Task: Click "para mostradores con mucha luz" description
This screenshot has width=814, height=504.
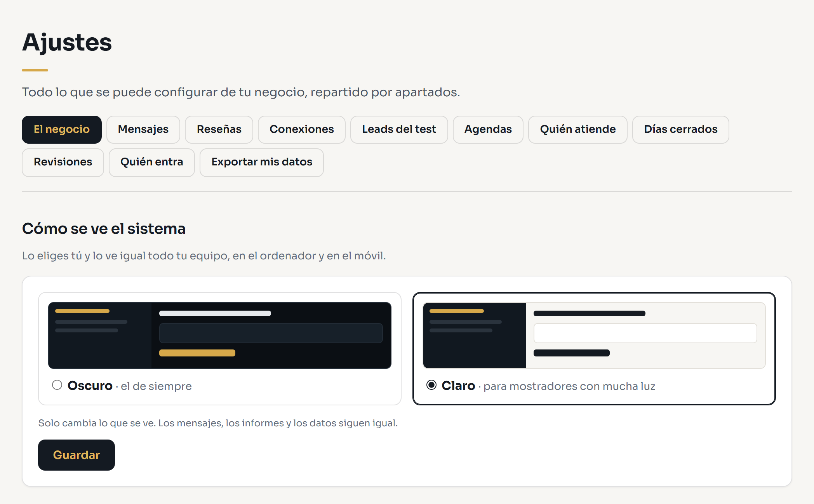Action: click(569, 386)
